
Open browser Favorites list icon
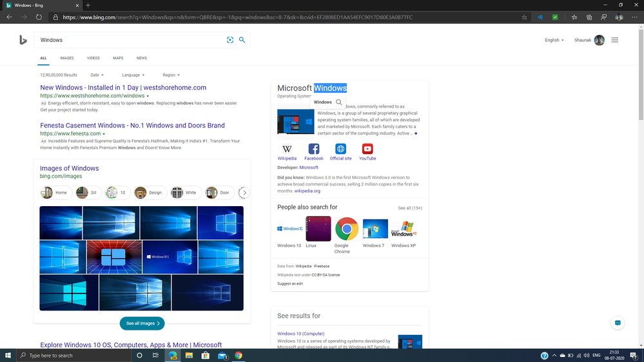[574, 17]
